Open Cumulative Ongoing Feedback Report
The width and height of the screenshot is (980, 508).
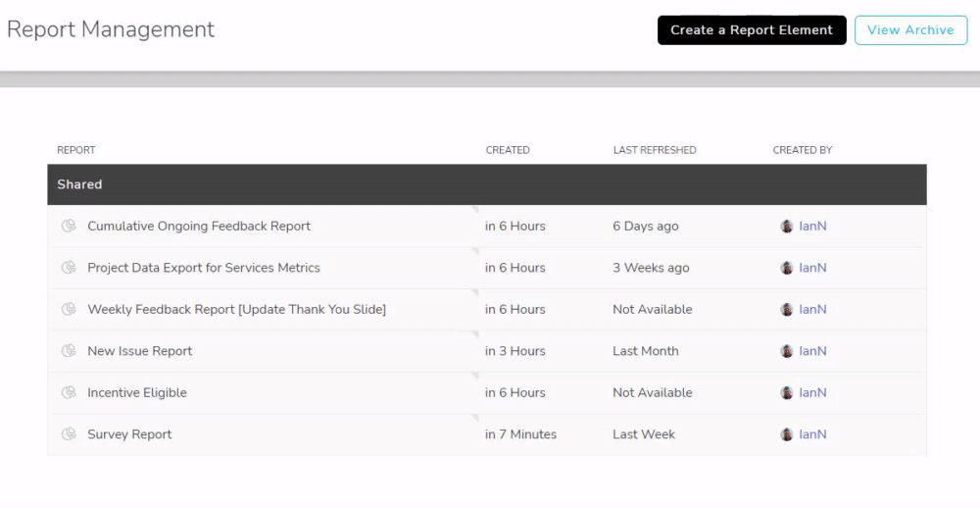click(199, 226)
